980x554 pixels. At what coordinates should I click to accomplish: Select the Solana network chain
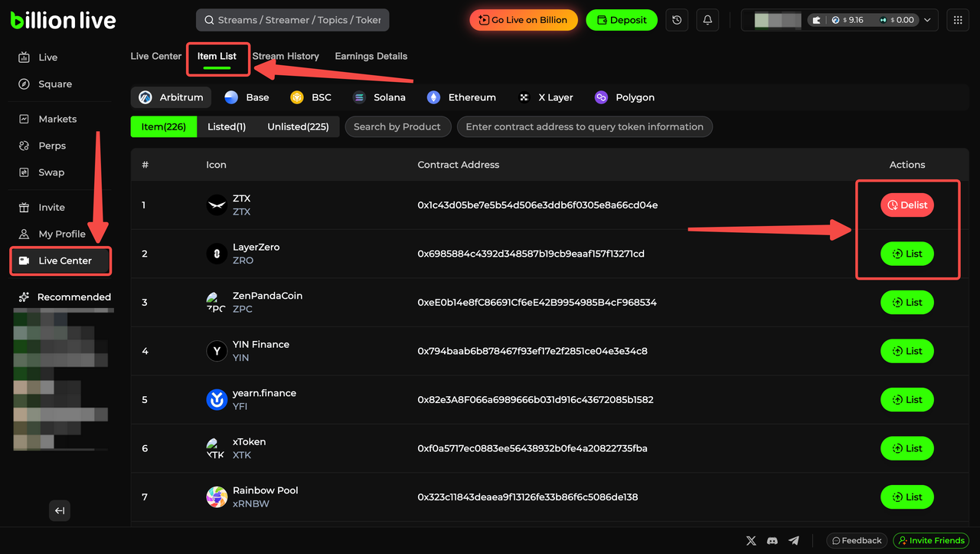(x=379, y=97)
